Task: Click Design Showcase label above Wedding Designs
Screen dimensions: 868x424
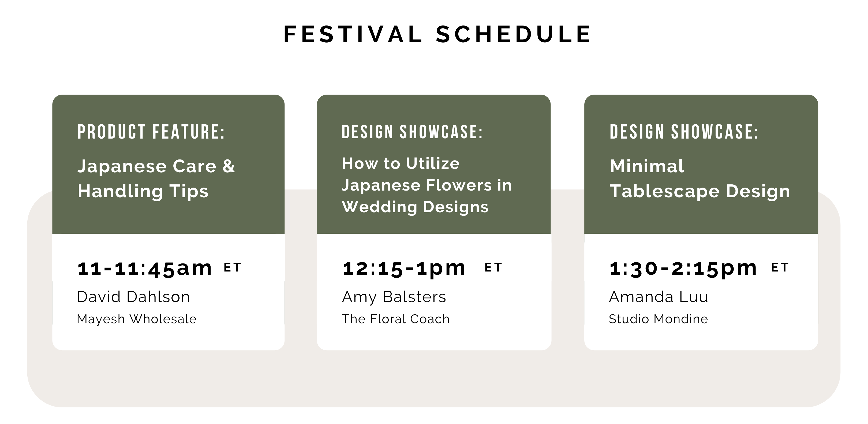Action: click(412, 132)
